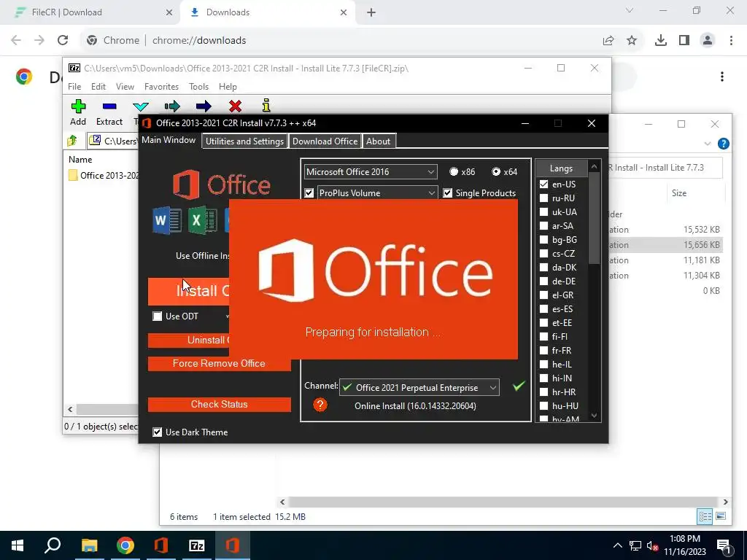The width and height of the screenshot is (747, 560).
Task: Open the Chrome side panel icon
Action: pyautogui.click(x=684, y=41)
